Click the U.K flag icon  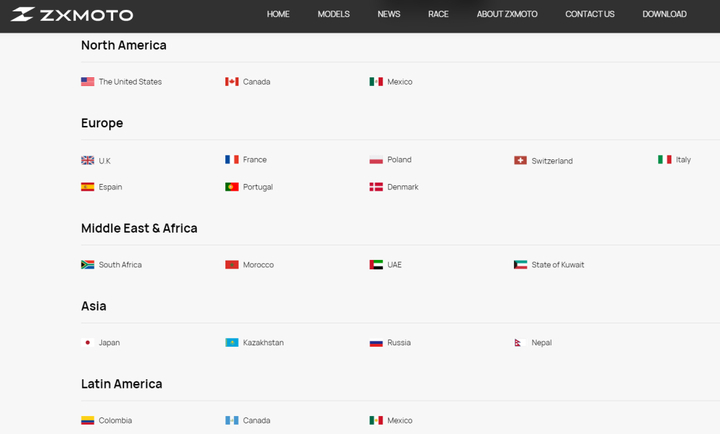coord(88,160)
